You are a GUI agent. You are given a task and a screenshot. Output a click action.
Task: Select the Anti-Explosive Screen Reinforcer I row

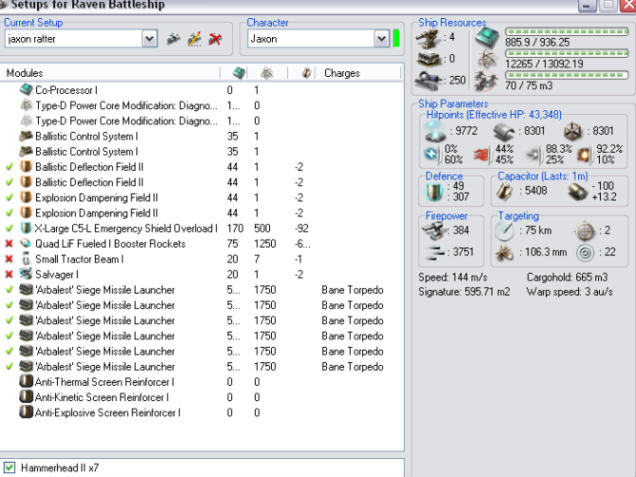point(202,413)
